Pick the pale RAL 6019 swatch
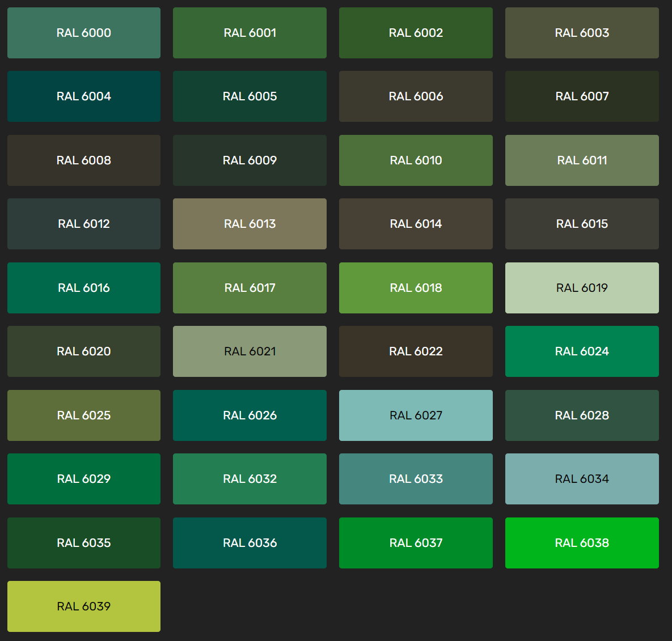Viewport: 672px width, 641px height. point(582,288)
